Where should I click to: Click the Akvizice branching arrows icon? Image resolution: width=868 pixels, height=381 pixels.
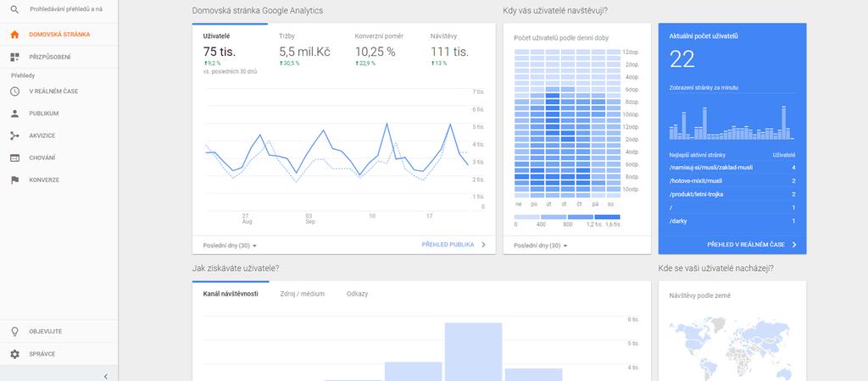15,135
